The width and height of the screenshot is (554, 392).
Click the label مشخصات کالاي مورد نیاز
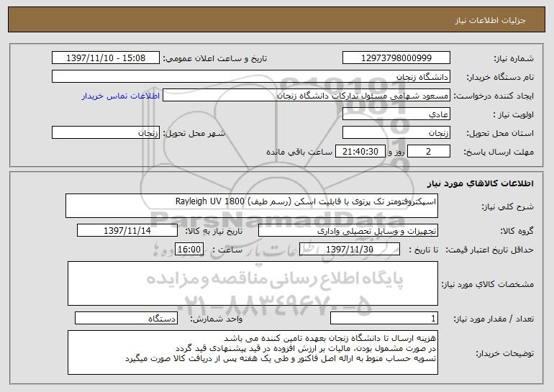tap(488, 284)
